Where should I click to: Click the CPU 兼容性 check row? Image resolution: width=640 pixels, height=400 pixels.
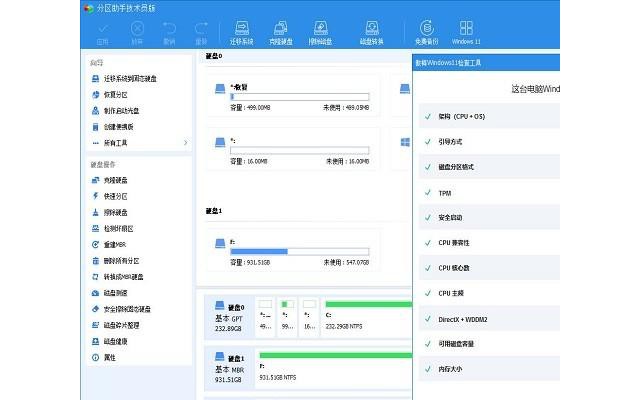pos(489,243)
